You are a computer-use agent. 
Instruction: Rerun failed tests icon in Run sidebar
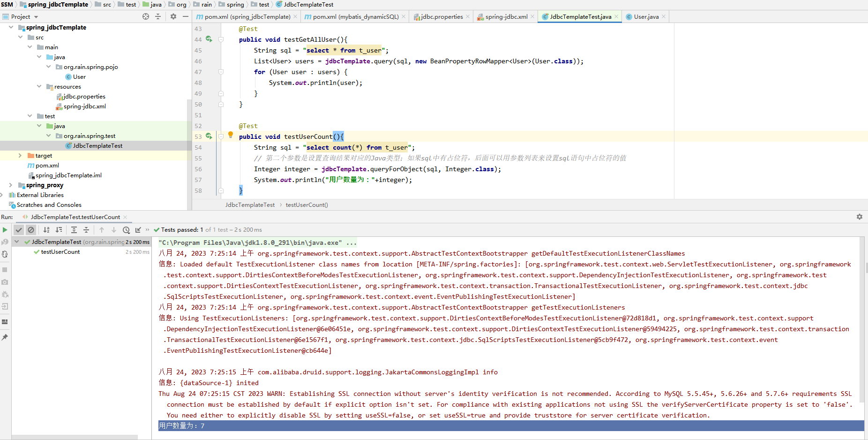5,242
